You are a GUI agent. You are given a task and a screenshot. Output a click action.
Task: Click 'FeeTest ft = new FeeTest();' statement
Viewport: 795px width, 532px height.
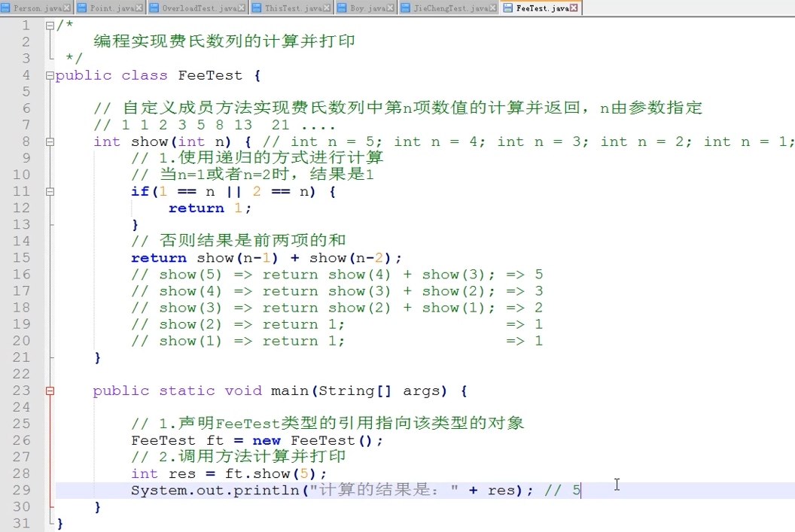click(x=257, y=440)
